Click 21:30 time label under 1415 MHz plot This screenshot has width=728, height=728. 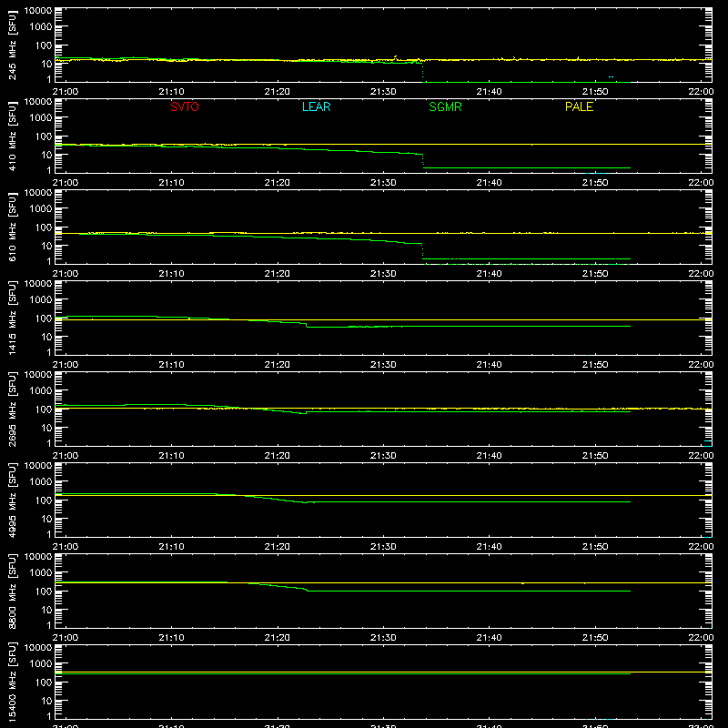pyautogui.click(x=383, y=365)
